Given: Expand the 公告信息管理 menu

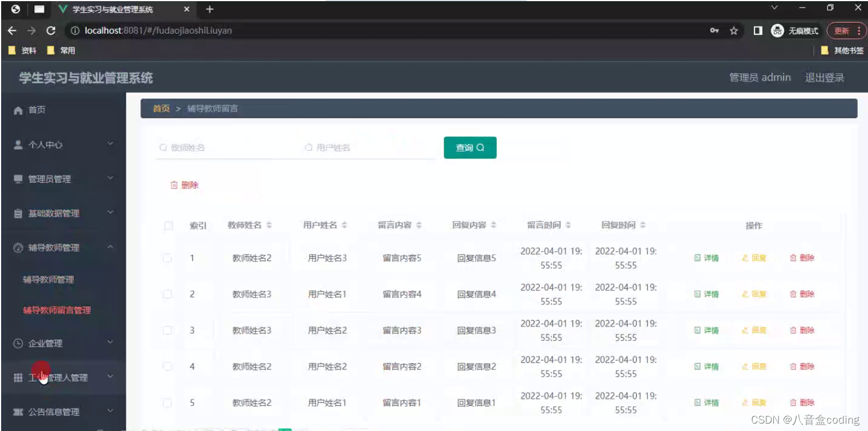Looking at the screenshot, I should pos(63,412).
